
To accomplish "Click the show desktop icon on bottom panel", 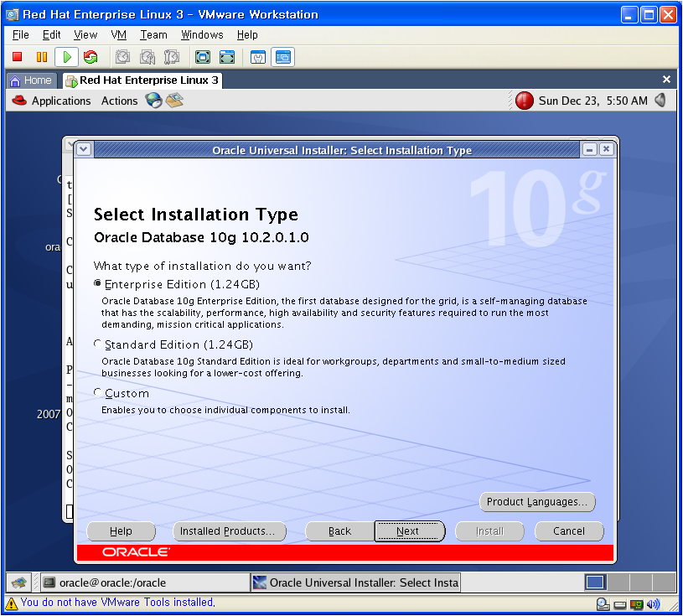I will click(x=18, y=582).
